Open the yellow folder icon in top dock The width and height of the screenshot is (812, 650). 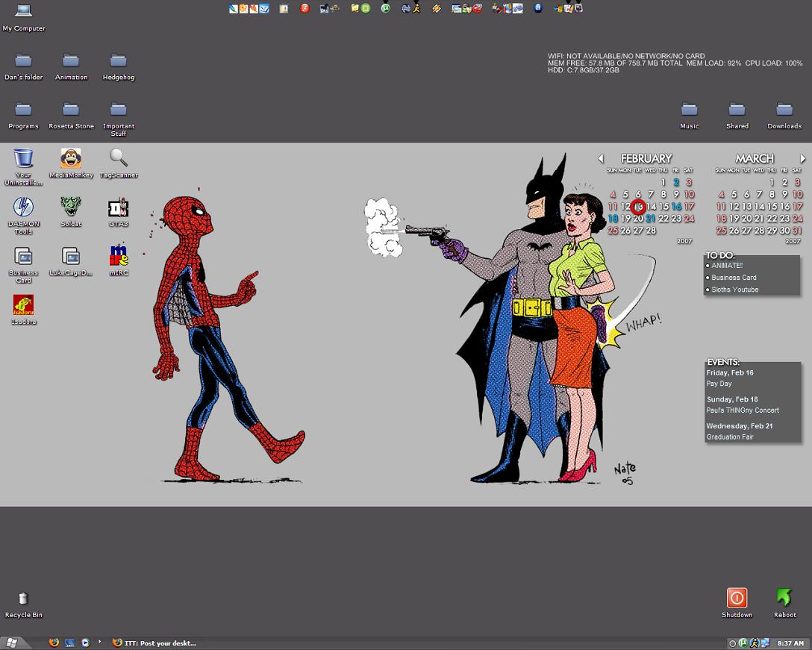(355, 8)
